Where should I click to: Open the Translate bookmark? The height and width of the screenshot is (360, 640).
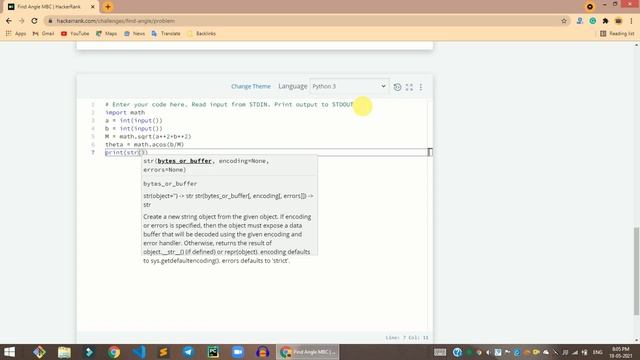coord(166,33)
